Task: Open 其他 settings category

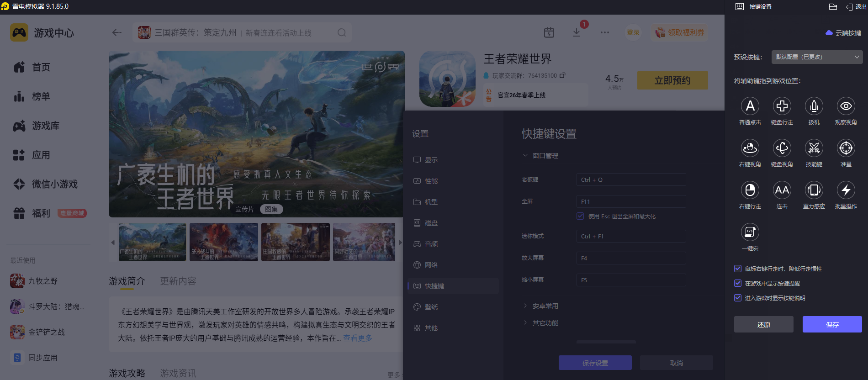Action: 453,328
